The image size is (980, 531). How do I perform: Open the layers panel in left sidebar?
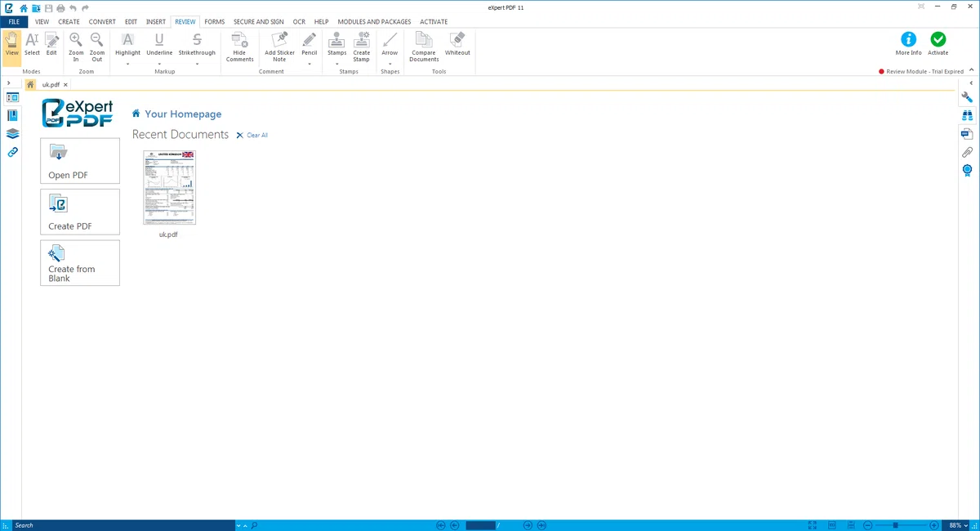tap(12, 133)
